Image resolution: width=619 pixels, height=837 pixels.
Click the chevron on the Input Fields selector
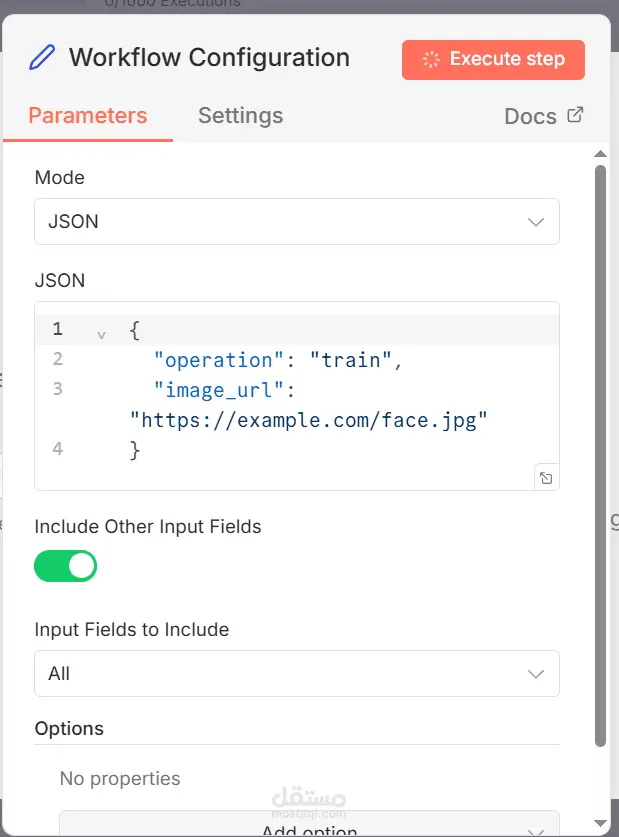[536, 673]
